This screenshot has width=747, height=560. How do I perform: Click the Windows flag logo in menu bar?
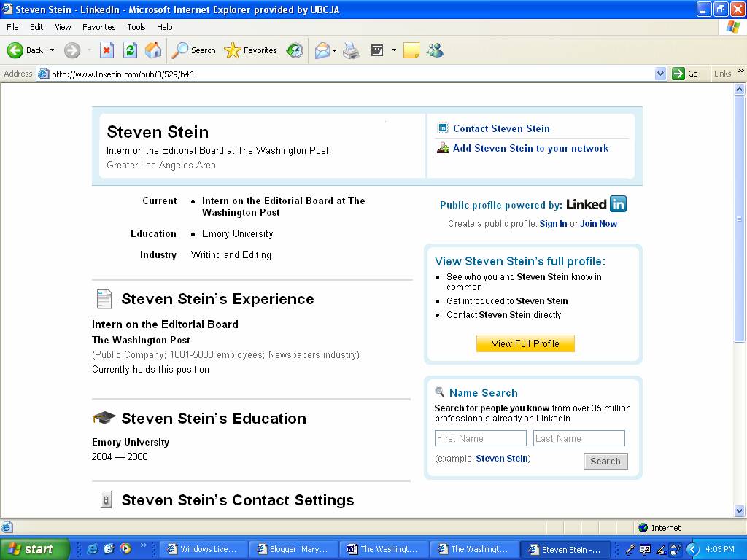pyautogui.click(x=732, y=27)
